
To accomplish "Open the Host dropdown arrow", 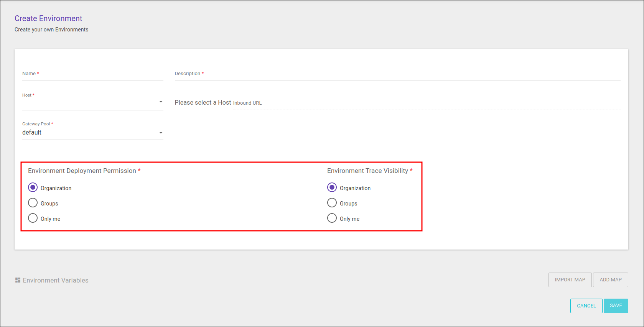I will coord(161,102).
